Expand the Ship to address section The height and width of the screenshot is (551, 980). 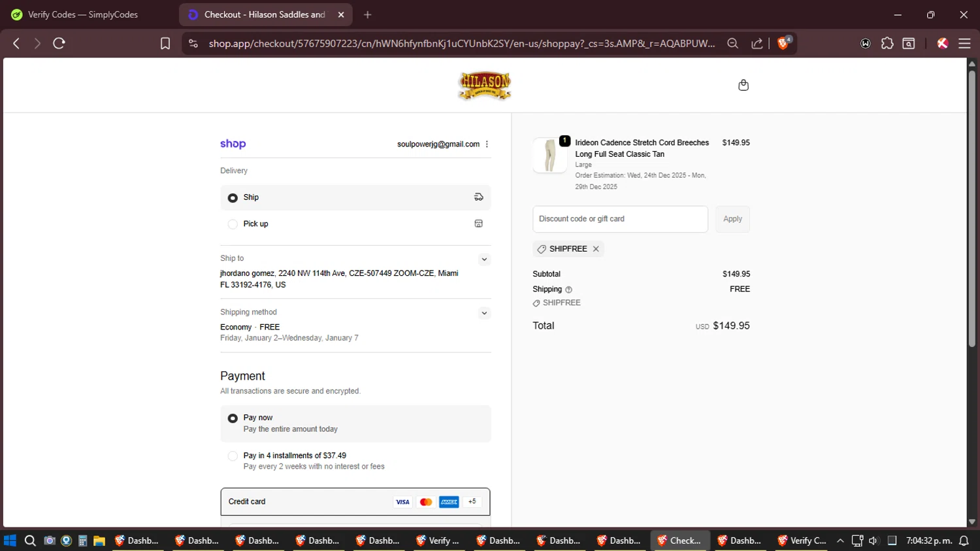click(x=484, y=259)
